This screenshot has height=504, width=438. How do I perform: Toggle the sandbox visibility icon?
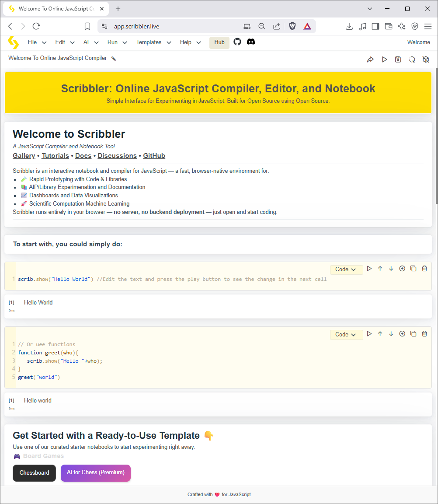pyautogui.click(x=426, y=59)
